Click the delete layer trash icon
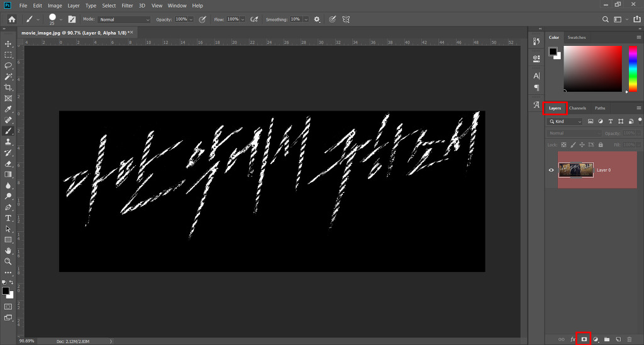 [629, 339]
